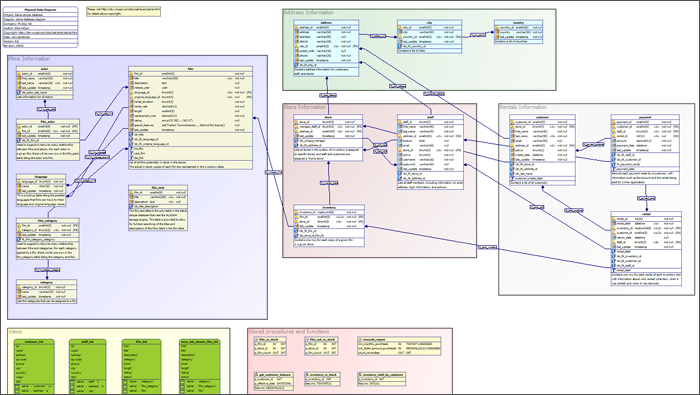Select the payment table header
This screenshot has width=700, height=395.
coord(645,117)
